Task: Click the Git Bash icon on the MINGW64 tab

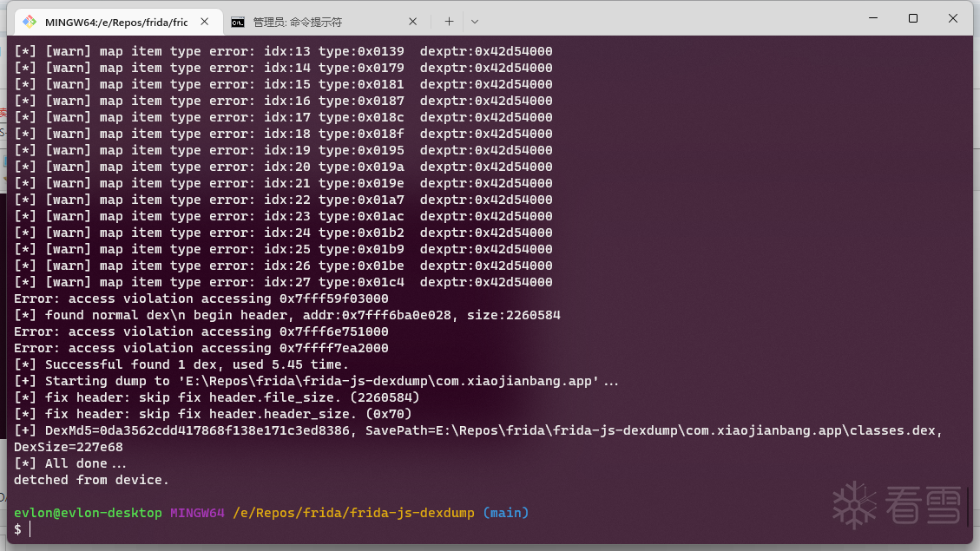Action: tap(30, 22)
